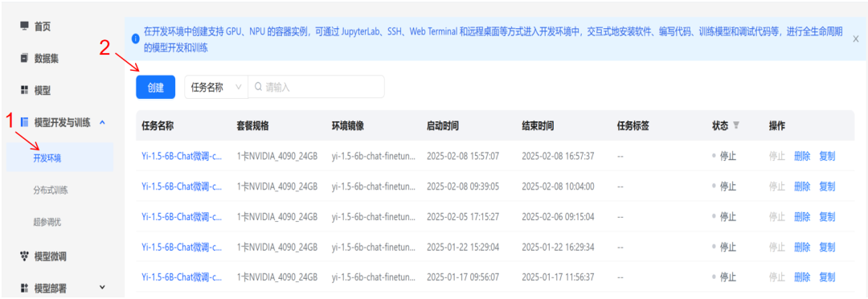The height and width of the screenshot is (299, 868).
Task: Copy task ended 2025-01-17 11:56:37
Action: [x=827, y=276]
